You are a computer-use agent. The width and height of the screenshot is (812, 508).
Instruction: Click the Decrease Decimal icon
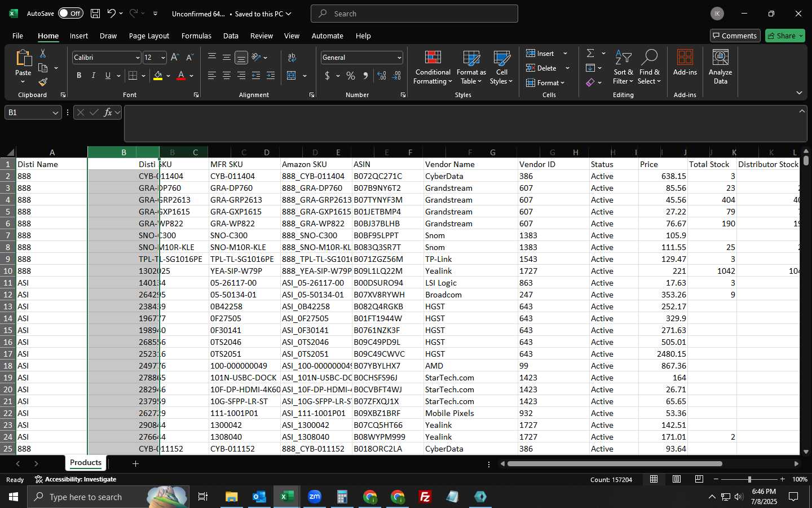pos(396,76)
